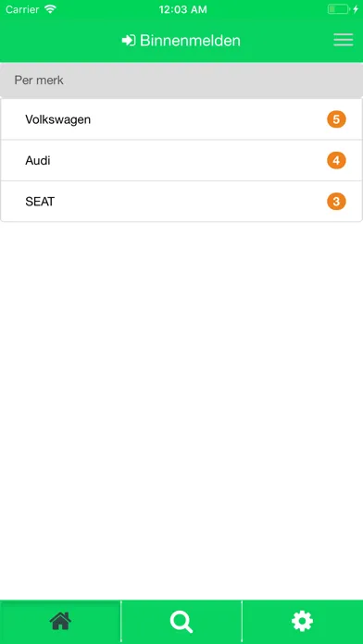Screen dimensions: 363x644
Task: Collapse the Per merk section header
Action: (181, 80)
